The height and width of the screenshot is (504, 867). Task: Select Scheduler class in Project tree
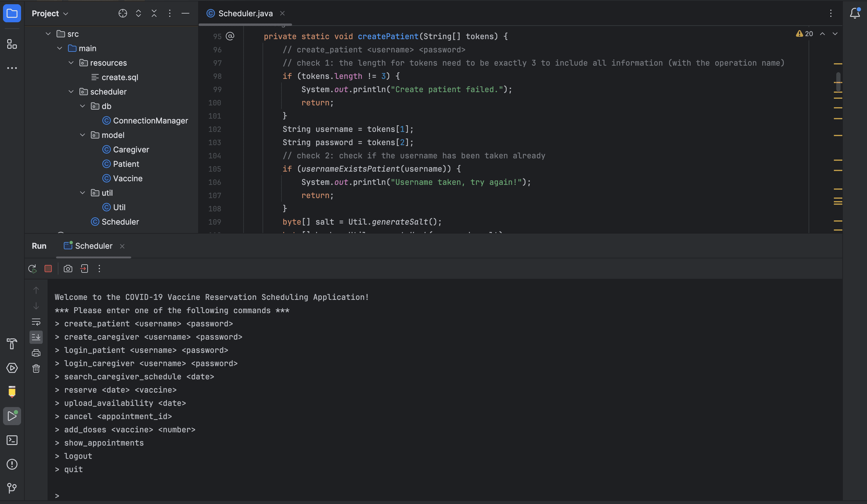(x=120, y=222)
